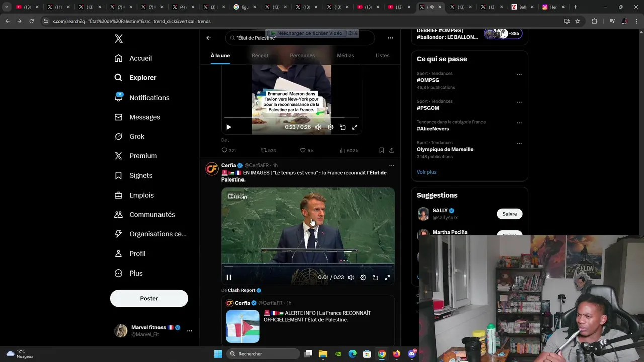This screenshot has height=362, width=644.
Task: Switch to the Récent tab
Action: point(260,55)
